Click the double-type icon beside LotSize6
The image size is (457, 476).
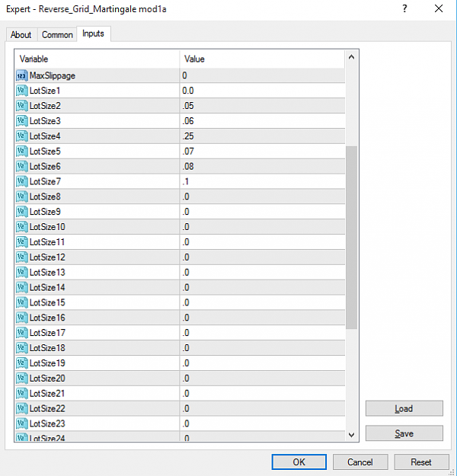coord(21,166)
